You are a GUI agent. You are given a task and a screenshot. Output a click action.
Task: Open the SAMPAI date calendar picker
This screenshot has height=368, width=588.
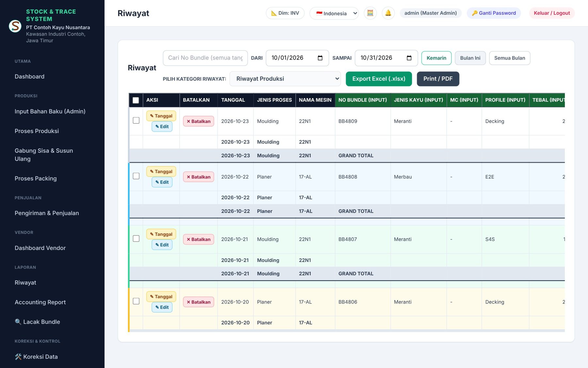409,58
